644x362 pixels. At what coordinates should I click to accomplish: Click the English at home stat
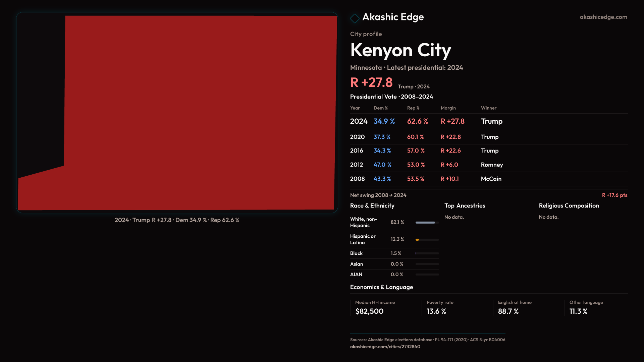coord(508,311)
